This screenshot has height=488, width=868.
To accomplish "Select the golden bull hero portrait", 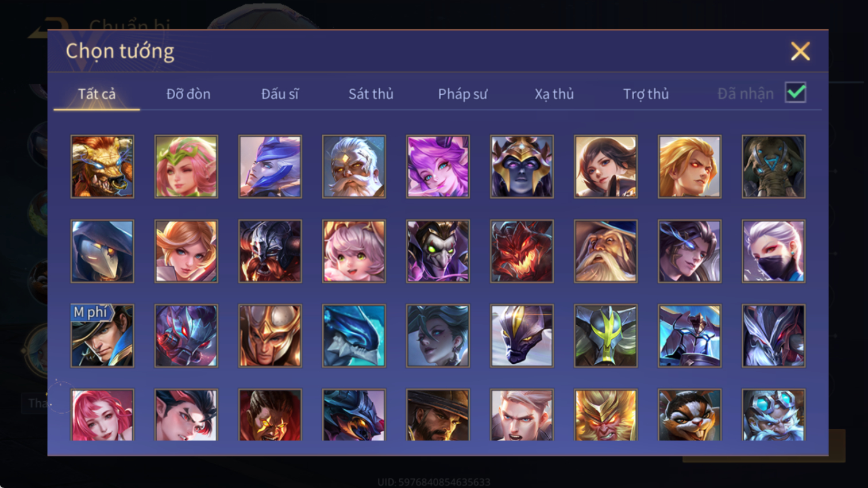I will 102,167.
